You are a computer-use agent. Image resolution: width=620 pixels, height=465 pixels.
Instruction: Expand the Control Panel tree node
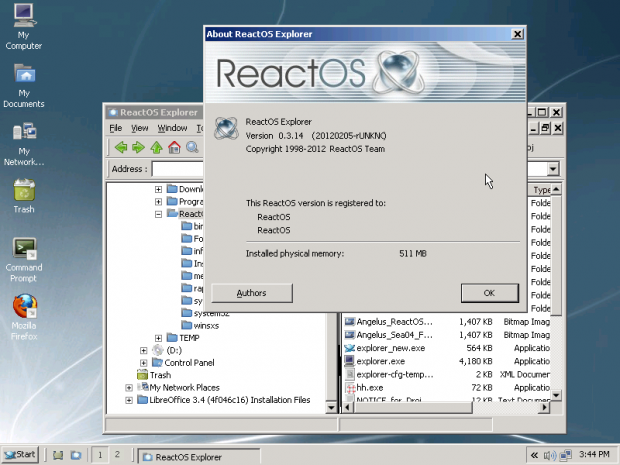143,363
